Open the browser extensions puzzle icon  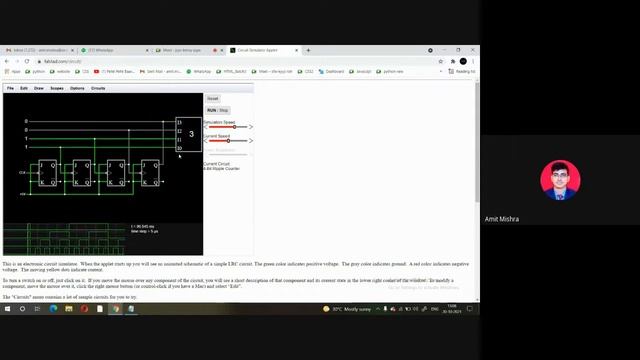453,61
